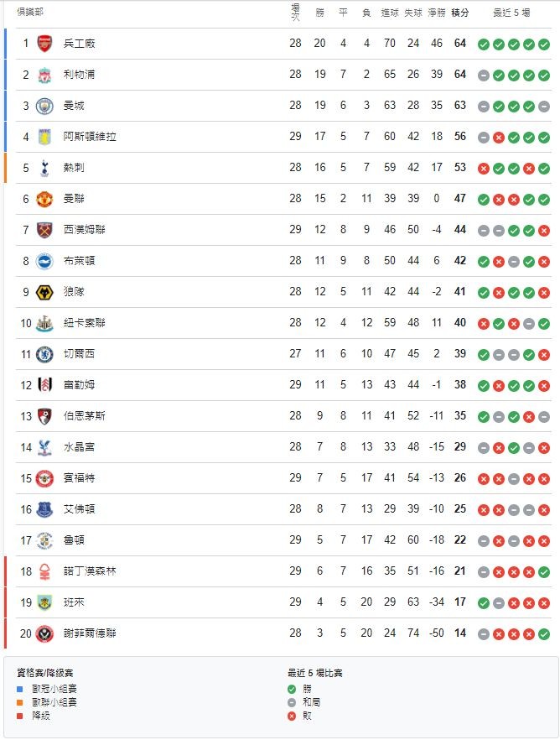Click the 淨勝 goal difference header
The width and height of the screenshot is (560, 740).
[436, 13]
